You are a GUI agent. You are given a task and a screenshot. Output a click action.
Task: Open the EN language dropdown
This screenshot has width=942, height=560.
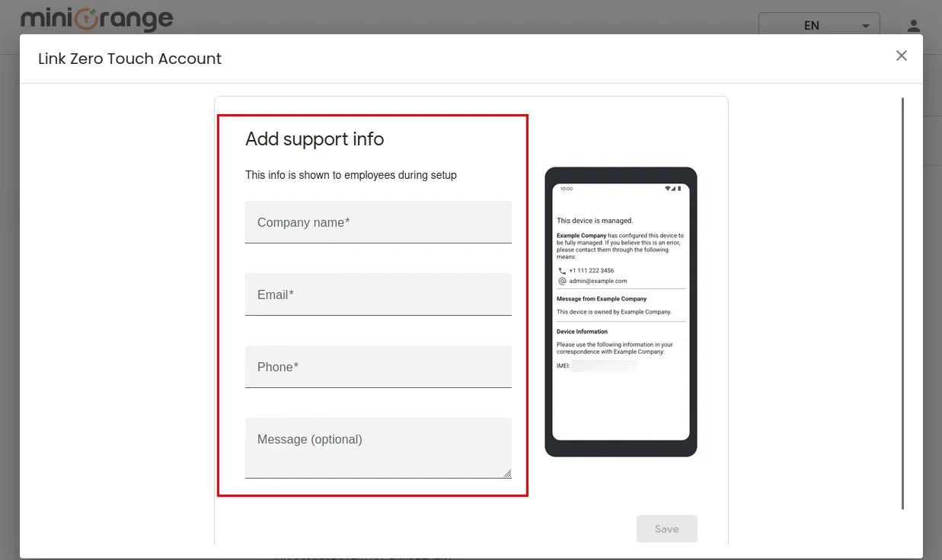tap(811, 25)
